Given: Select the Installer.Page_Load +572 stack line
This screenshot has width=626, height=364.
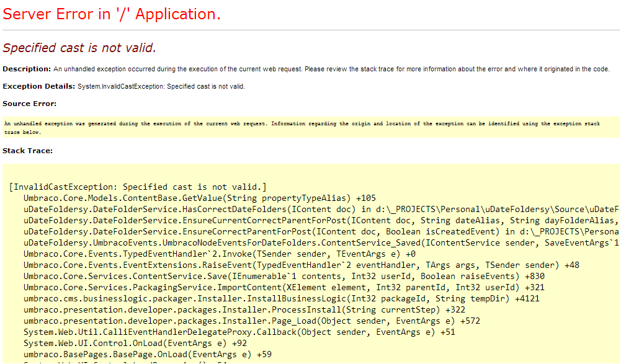Looking at the screenshot, I should 252,321.
